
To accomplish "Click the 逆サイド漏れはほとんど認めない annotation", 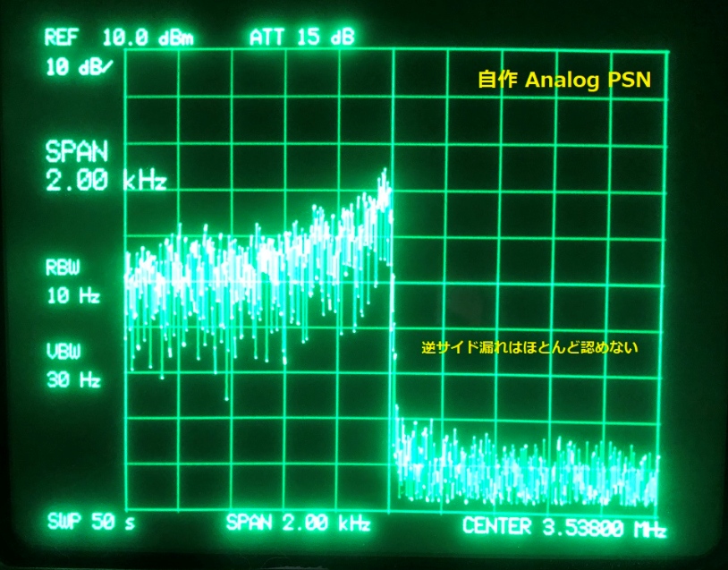I will (529, 347).
